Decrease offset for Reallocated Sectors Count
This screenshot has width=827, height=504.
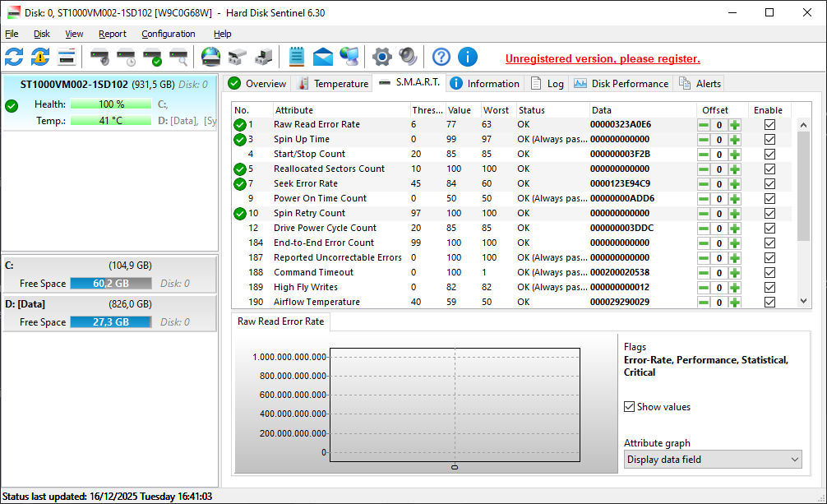(704, 169)
